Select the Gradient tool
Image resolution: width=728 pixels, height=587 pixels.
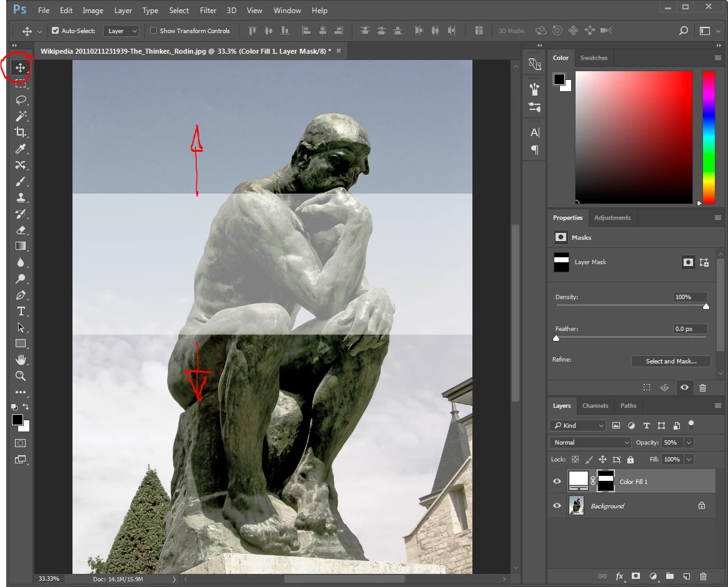[21, 246]
